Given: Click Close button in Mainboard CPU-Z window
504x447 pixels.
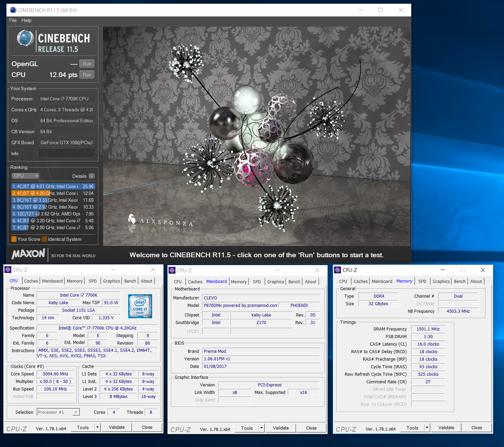Looking at the screenshot, I should click(x=311, y=428).
